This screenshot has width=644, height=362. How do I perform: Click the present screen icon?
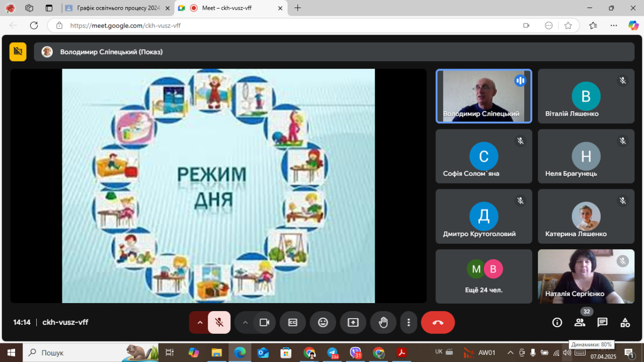(x=353, y=323)
